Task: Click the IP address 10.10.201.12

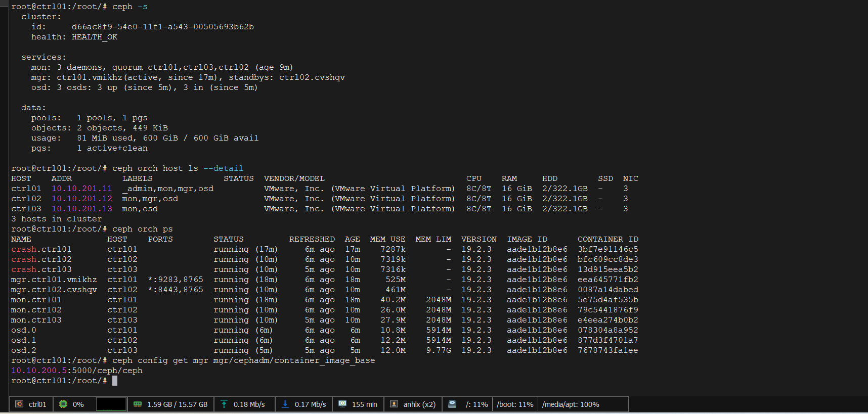Action: pos(82,199)
